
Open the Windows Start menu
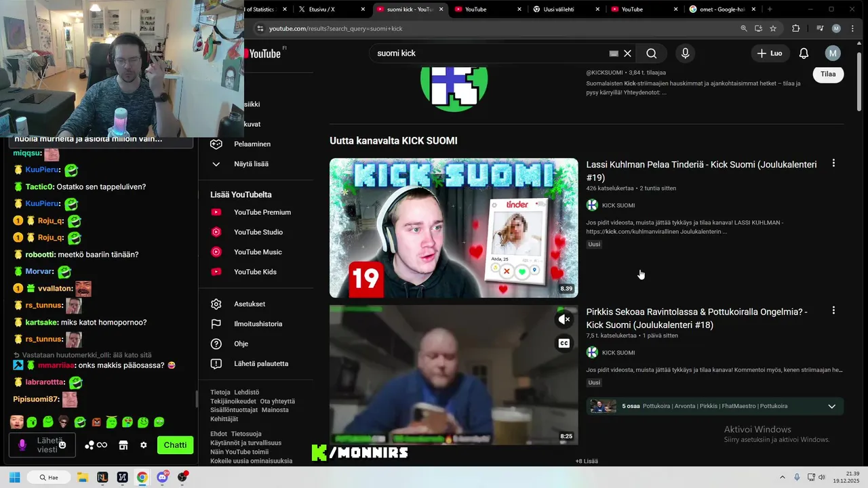pos(14,477)
